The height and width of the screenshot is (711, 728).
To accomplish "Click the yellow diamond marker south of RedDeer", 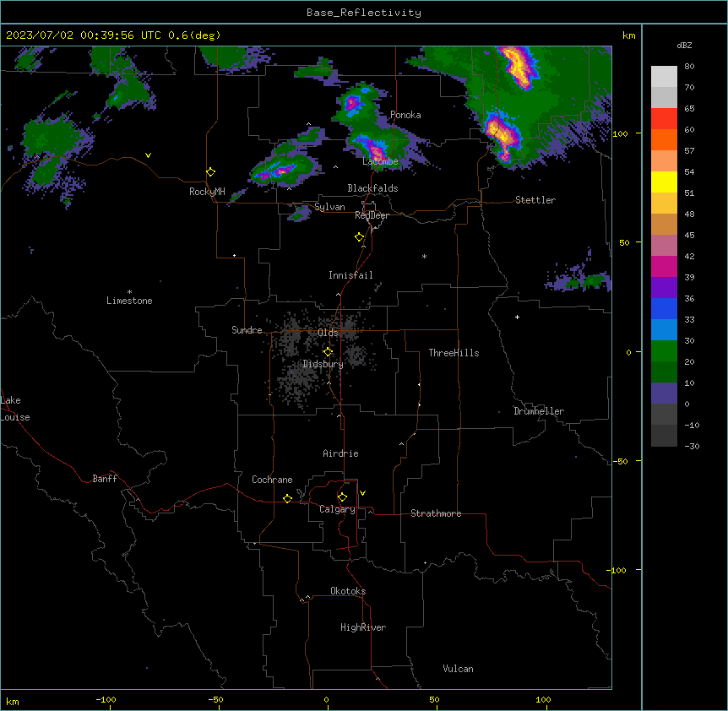I will [360, 237].
